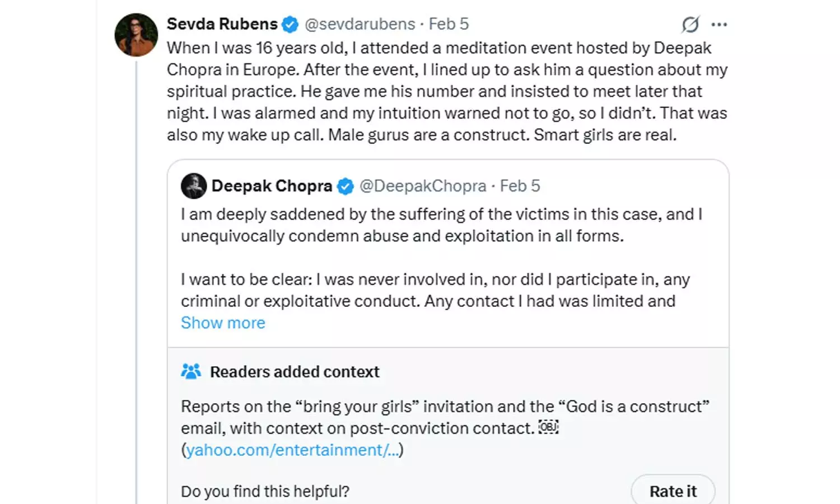Open Sevda Rubens' profile avatar
The width and height of the screenshot is (840, 504).
pyautogui.click(x=136, y=35)
